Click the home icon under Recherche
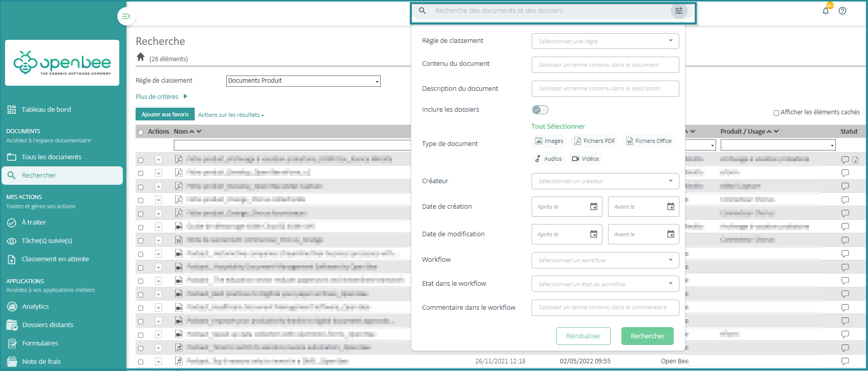Viewport: 868px width, 371px height. pos(141,57)
